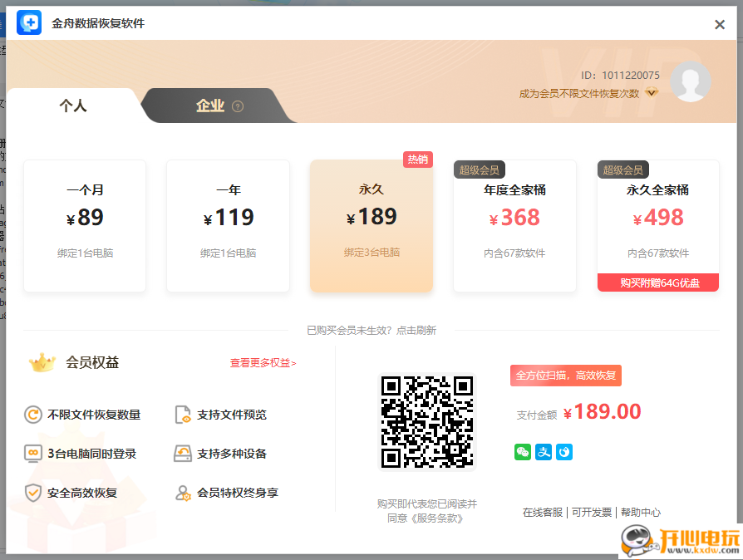Viewport: 743px width, 560px height.
Task: Click the shield icon for 安全高效恢复
Action: pos(32,492)
